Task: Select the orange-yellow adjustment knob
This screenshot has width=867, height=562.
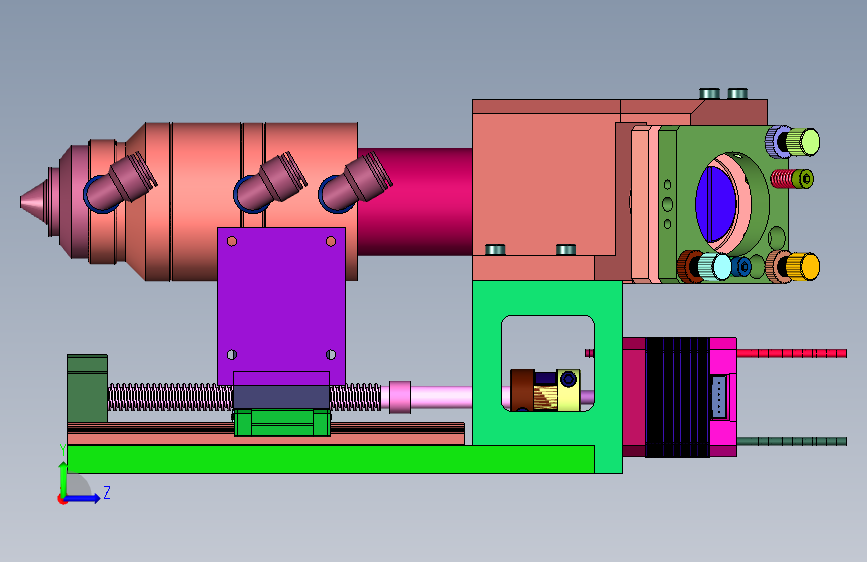Action: click(x=802, y=267)
